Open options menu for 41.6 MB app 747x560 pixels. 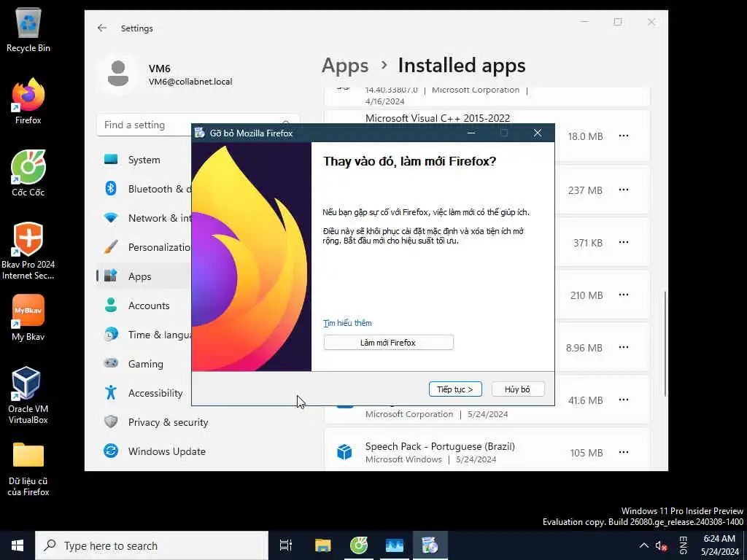[x=623, y=400]
